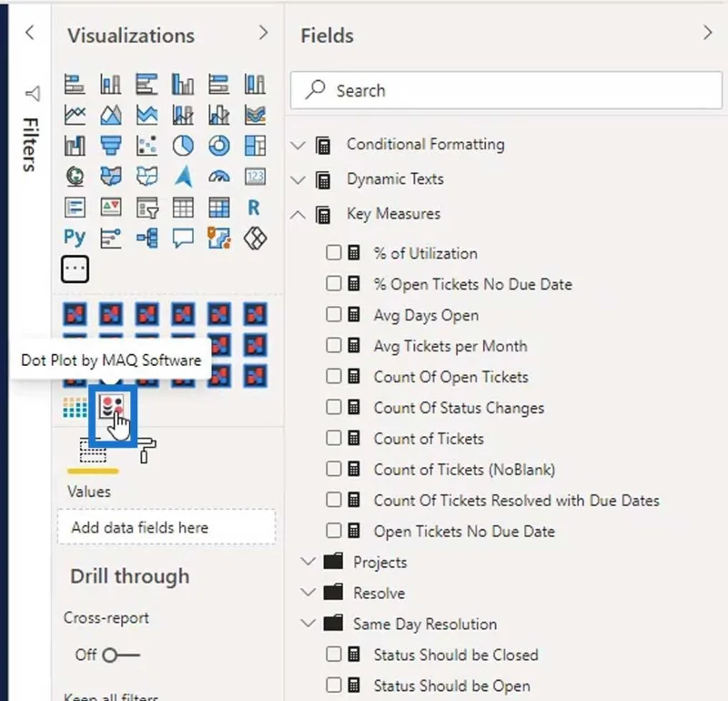Check Status Should be Closed measure
The height and width of the screenshot is (701, 728).
pyautogui.click(x=333, y=654)
